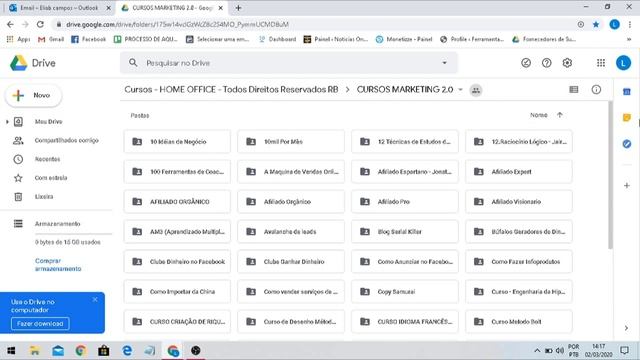640x360 pixels.
Task: Click the search magnifier icon
Action: [133, 63]
